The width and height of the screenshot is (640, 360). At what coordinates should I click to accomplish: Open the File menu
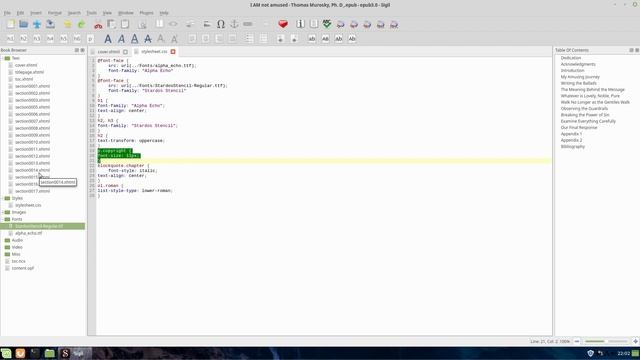[7, 13]
